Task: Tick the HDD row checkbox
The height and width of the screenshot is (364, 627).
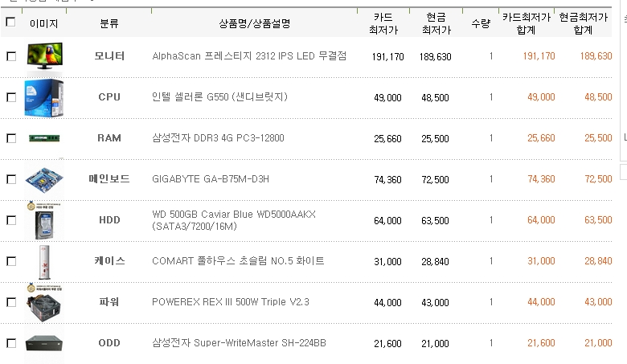Action: coord(11,220)
